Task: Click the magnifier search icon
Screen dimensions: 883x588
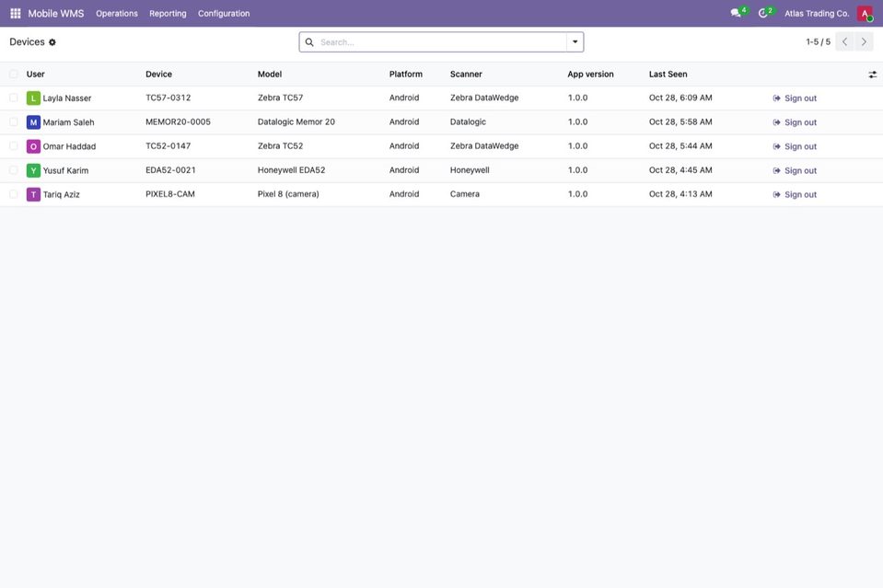Action: coord(309,42)
